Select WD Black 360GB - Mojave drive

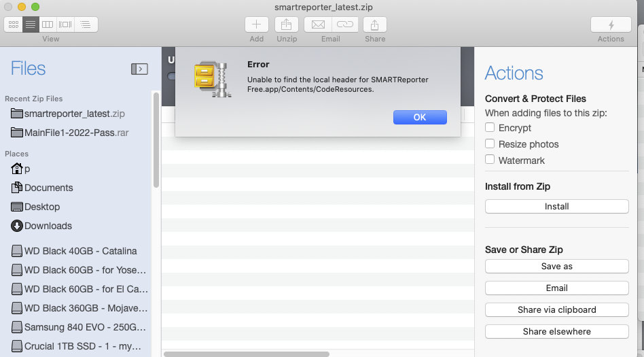(x=79, y=308)
